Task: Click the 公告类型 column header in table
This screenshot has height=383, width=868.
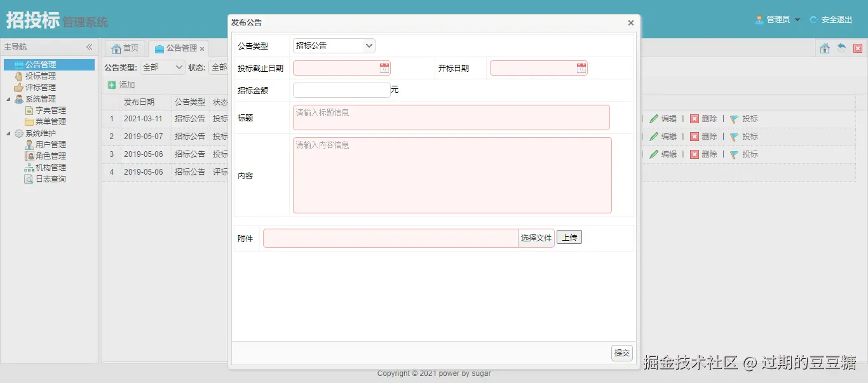Action: (190, 102)
